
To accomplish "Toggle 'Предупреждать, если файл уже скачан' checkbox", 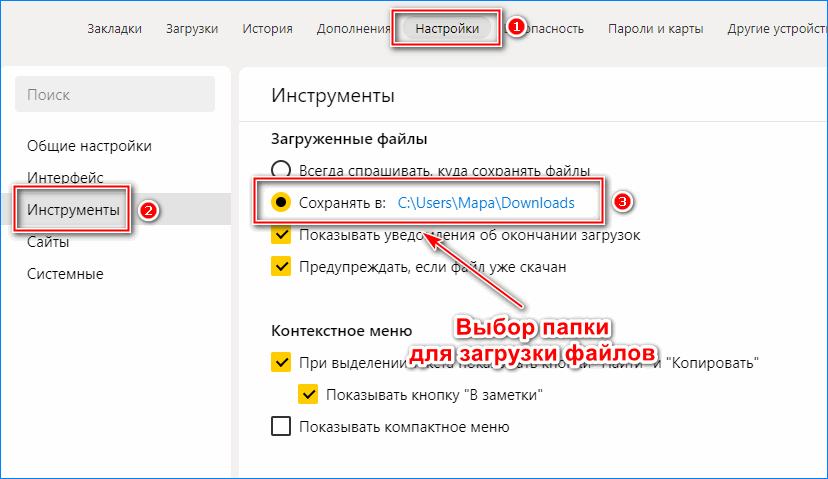I will tap(281, 266).
